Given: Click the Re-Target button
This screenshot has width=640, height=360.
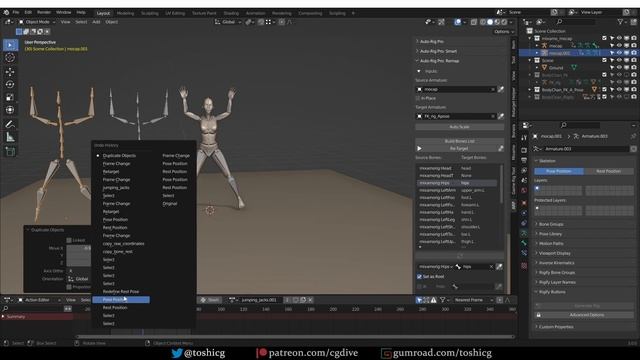Looking at the screenshot, I should (x=460, y=149).
